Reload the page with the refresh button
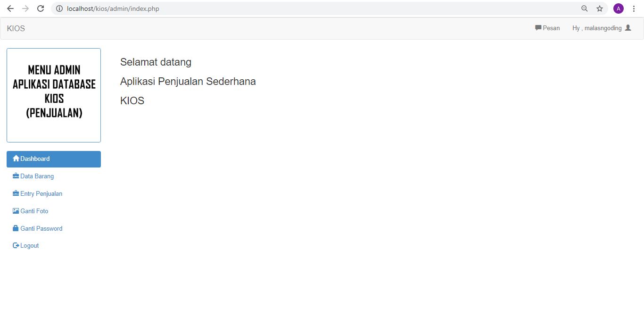Image resolution: width=644 pixels, height=326 pixels. pyautogui.click(x=41, y=8)
